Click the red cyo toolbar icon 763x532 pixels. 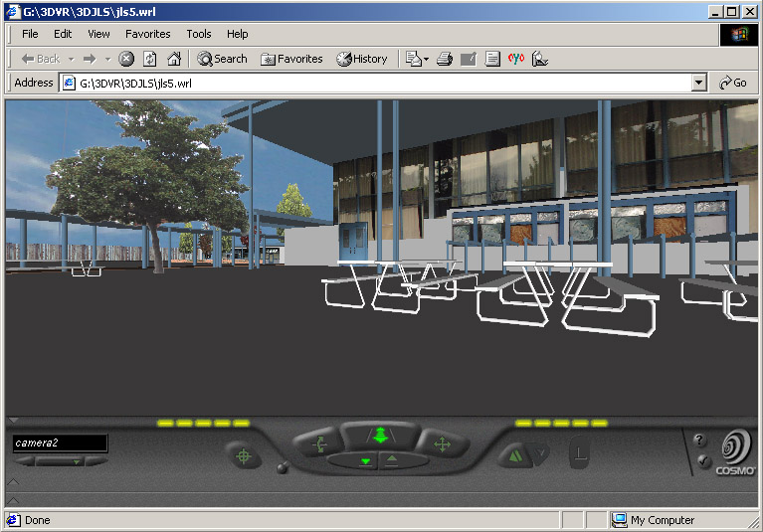click(x=516, y=59)
